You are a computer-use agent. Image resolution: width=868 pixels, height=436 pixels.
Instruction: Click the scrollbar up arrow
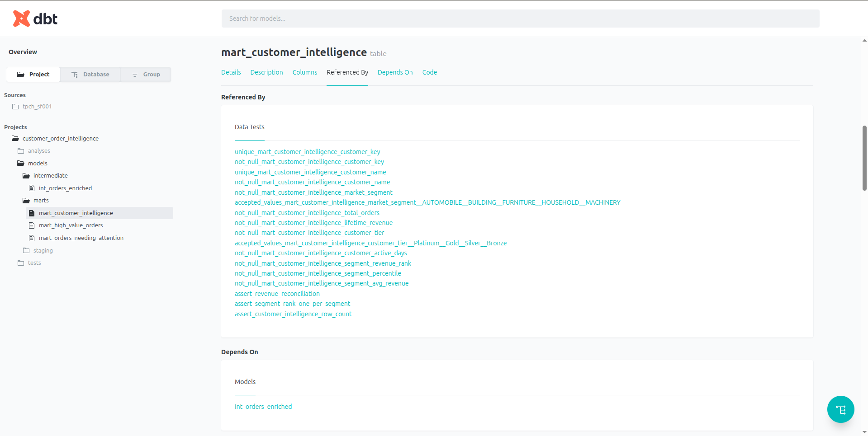tap(864, 41)
